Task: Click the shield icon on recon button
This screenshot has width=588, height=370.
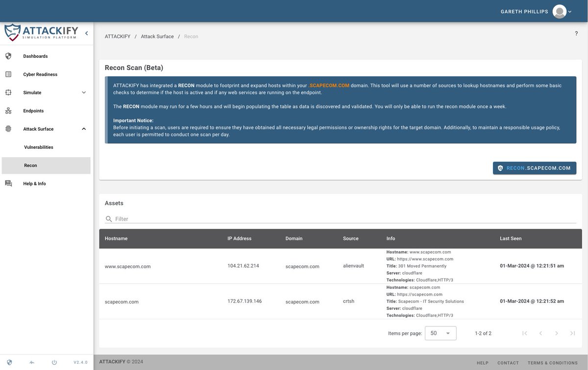Action: [x=500, y=168]
